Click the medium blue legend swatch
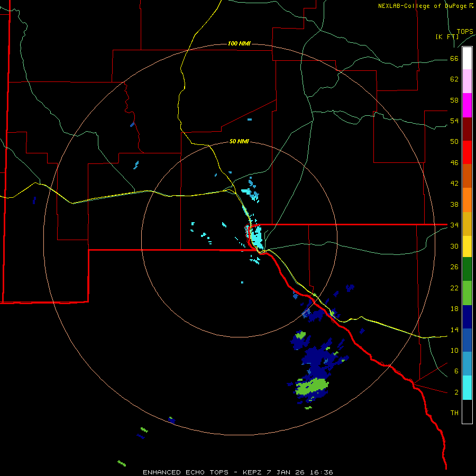Viewport: 476px width, 476px height. coord(467,340)
